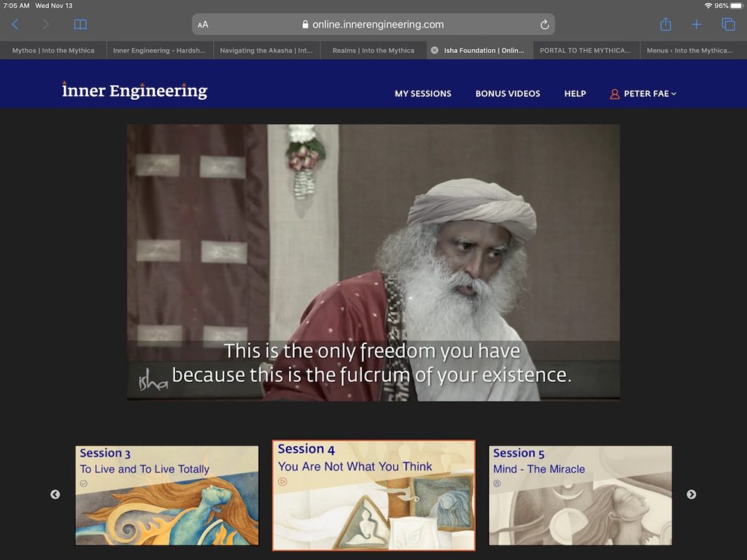Click the online.innerengineering.com address bar
Viewport: 747px width, 560px height.
tap(373, 24)
